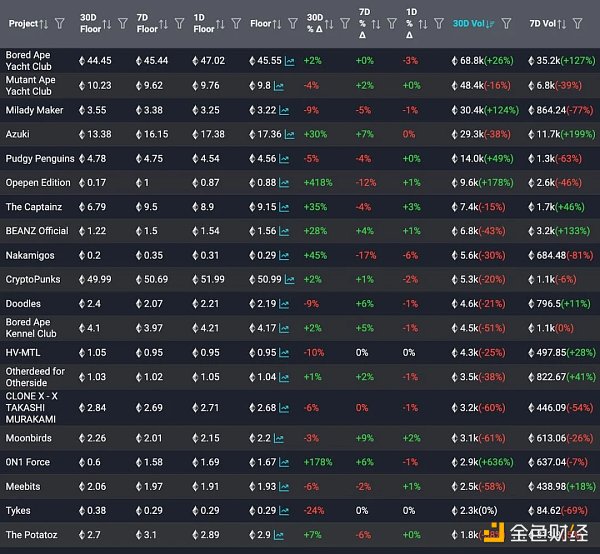Sort by 7D Vol column arrows
The width and height of the screenshot is (600, 554).
tap(562, 24)
